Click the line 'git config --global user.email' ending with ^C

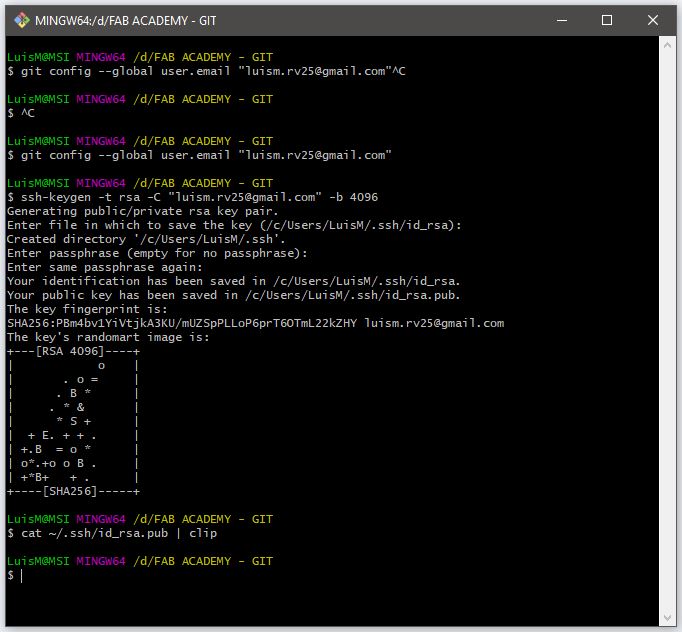tap(206, 71)
